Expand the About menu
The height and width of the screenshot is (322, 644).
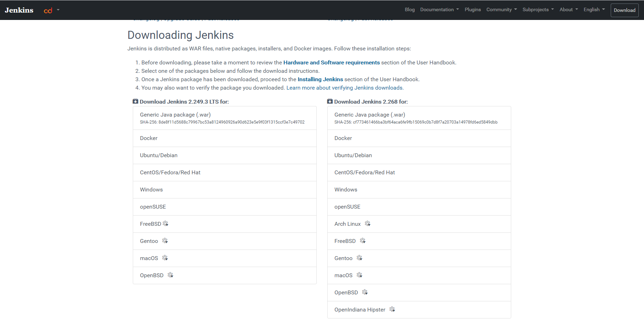click(569, 9)
